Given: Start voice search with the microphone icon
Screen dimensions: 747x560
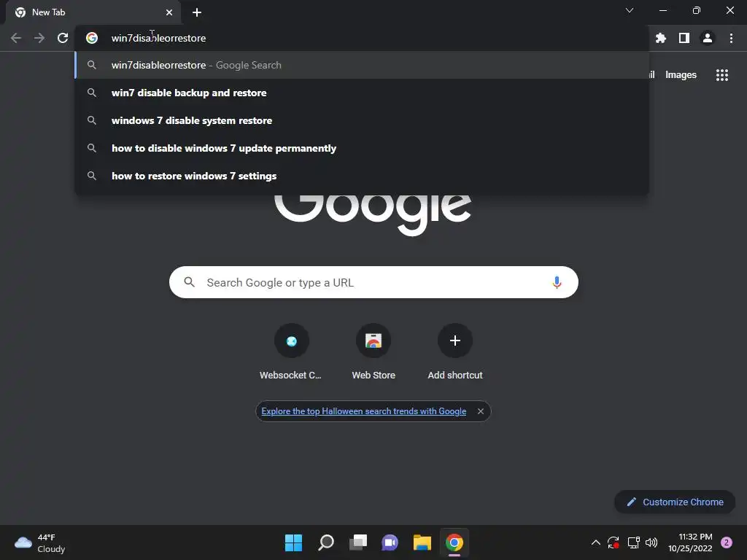Looking at the screenshot, I should pyautogui.click(x=557, y=282).
